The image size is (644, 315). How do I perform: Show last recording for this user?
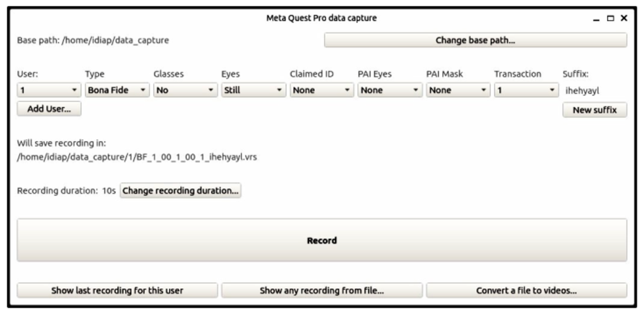point(117,291)
